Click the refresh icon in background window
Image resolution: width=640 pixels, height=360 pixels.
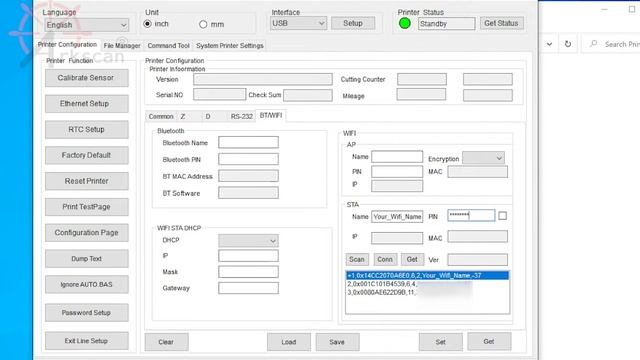point(568,44)
